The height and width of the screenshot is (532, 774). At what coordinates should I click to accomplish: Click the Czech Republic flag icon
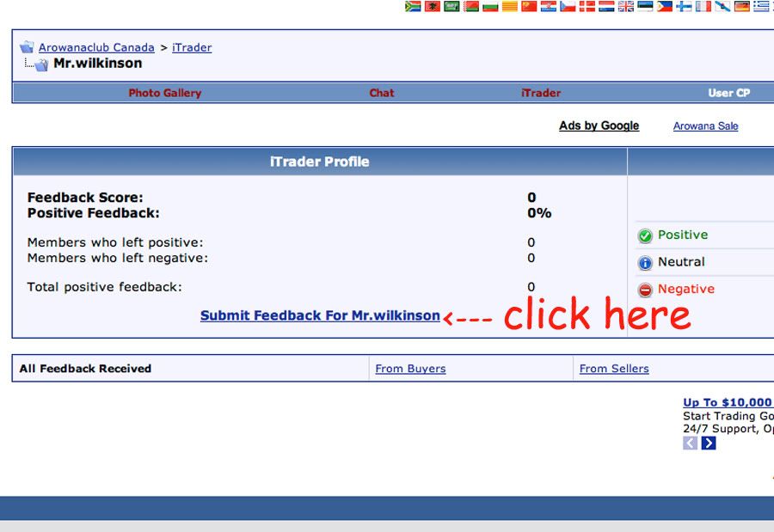tap(568, 6)
